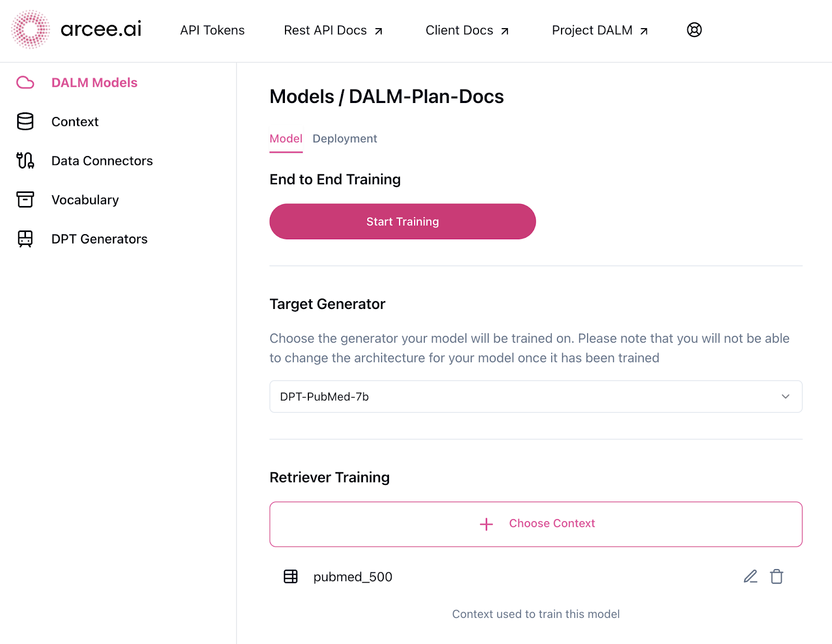Select the DALM Models cloud icon
The height and width of the screenshot is (644, 832).
tap(25, 82)
